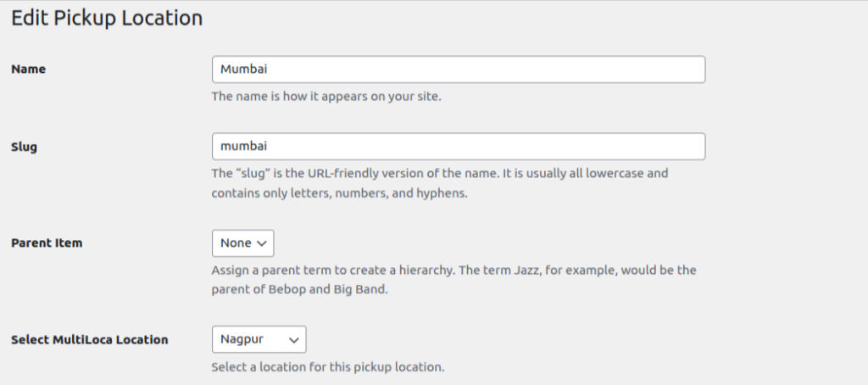
Task: Click the chevron arrow beside None
Action: coord(262,243)
